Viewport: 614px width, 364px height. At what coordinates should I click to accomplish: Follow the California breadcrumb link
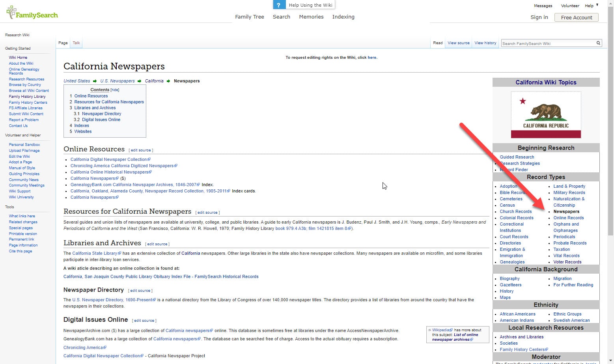click(x=154, y=81)
